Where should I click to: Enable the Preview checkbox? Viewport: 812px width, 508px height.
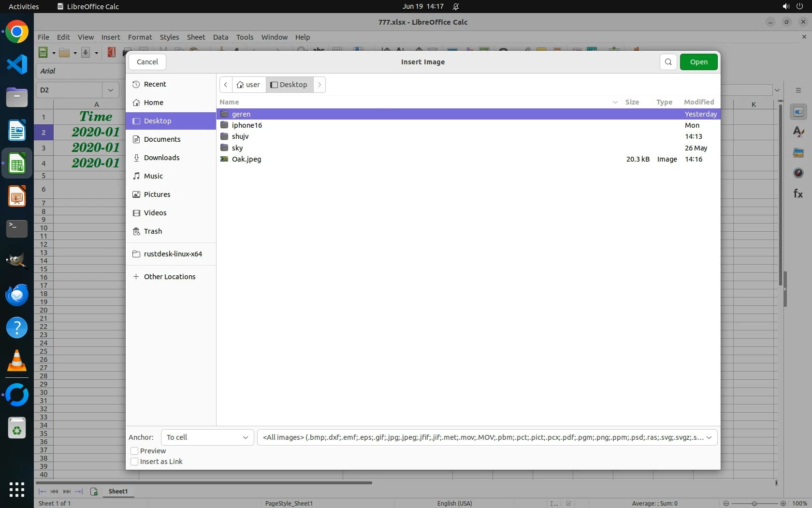point(134,451)
